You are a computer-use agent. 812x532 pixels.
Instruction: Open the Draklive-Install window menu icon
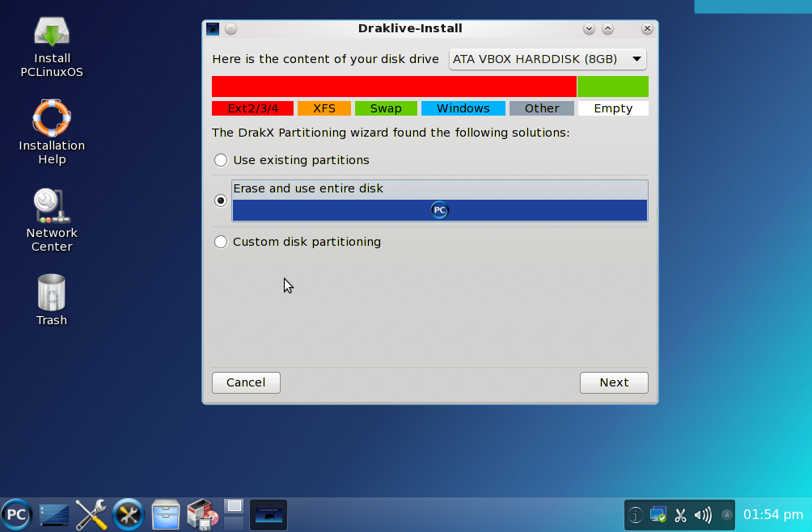[213, 29]
